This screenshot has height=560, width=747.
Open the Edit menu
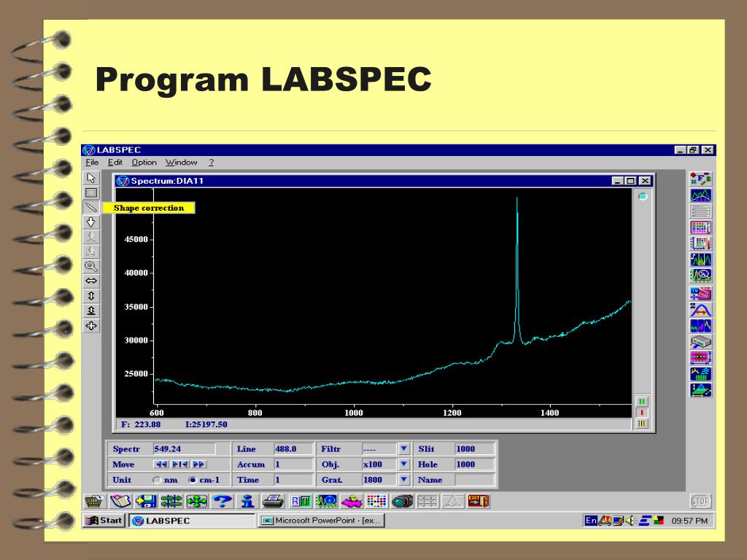(115, 163)
